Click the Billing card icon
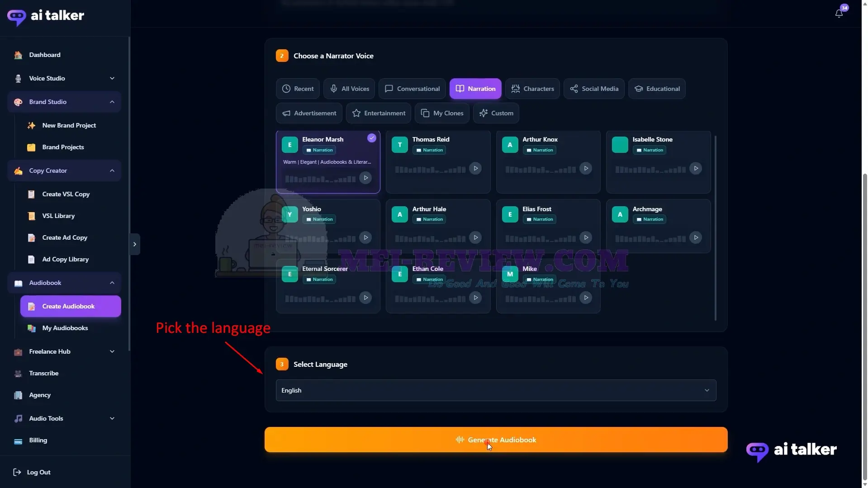Viewport: 868px width, 488px height. tap(18, 441)
